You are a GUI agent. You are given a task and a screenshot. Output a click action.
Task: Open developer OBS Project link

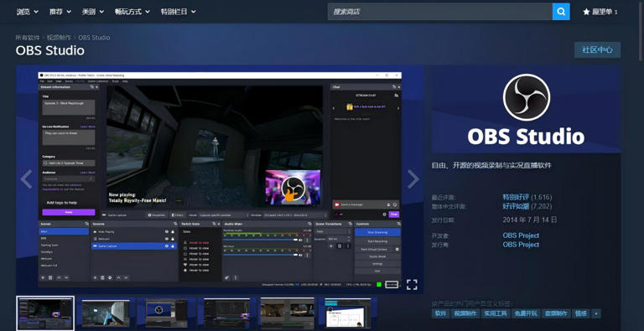tap(521, 235)
